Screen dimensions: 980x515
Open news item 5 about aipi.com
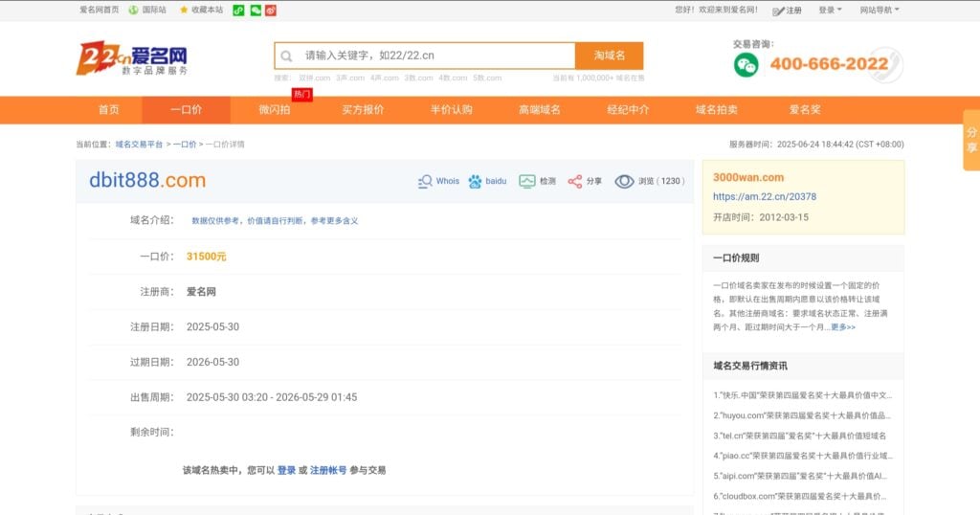800,477
